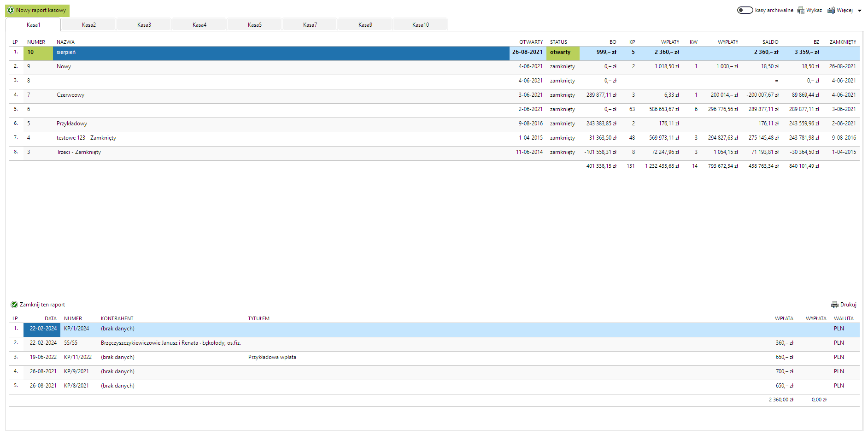The image size is (868, 435).
Task: Click the KONTRAHENT column header
Action: (x=117, y=318)
